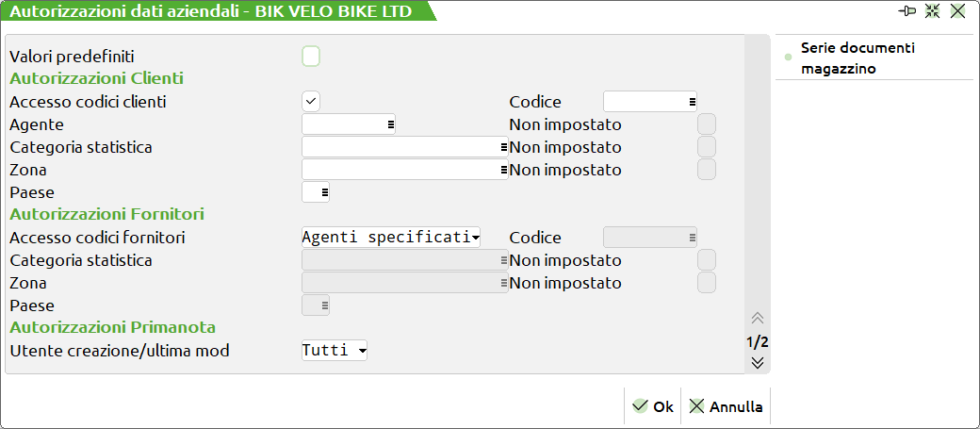
Task: Uncheck Accesso codici clienti checkbox
Action: click(x=311, y=102)
